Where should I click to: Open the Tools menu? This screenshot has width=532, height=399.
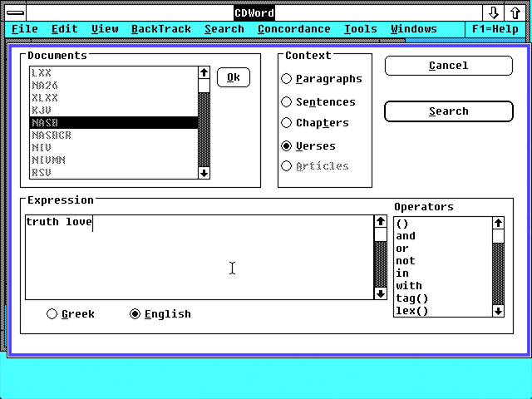(360, 29)
